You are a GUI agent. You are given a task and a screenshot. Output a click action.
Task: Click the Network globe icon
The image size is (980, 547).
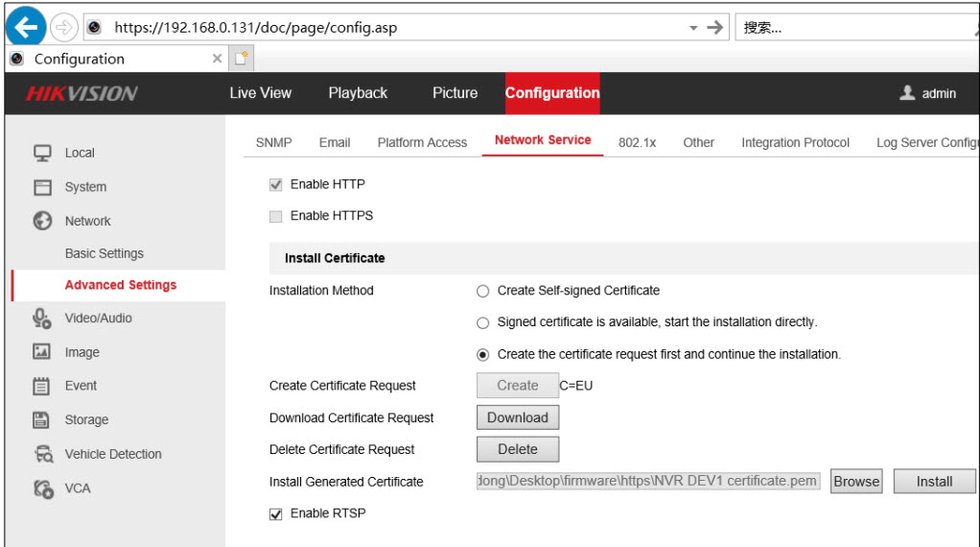[x=42, y=221]
